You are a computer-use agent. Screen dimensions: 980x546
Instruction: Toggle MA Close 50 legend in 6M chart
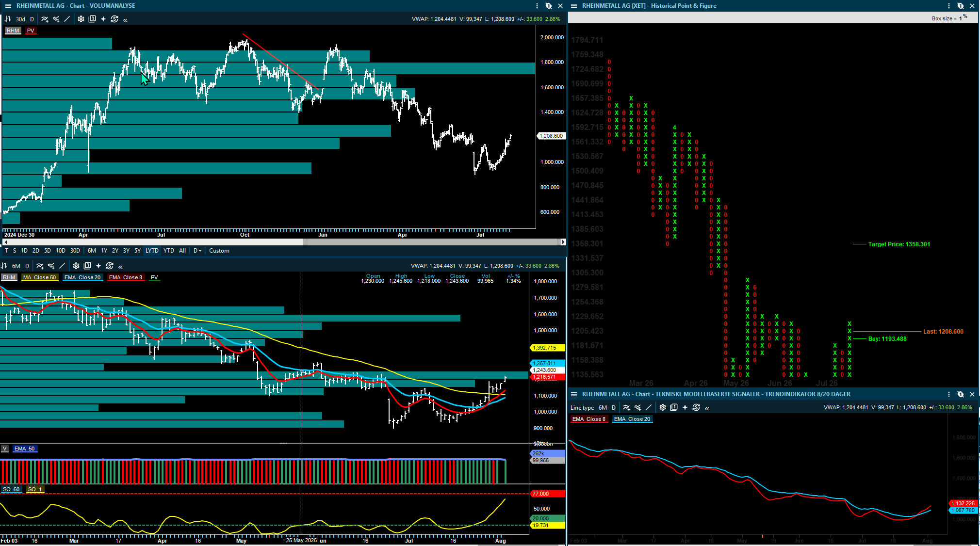coord(39,277)
